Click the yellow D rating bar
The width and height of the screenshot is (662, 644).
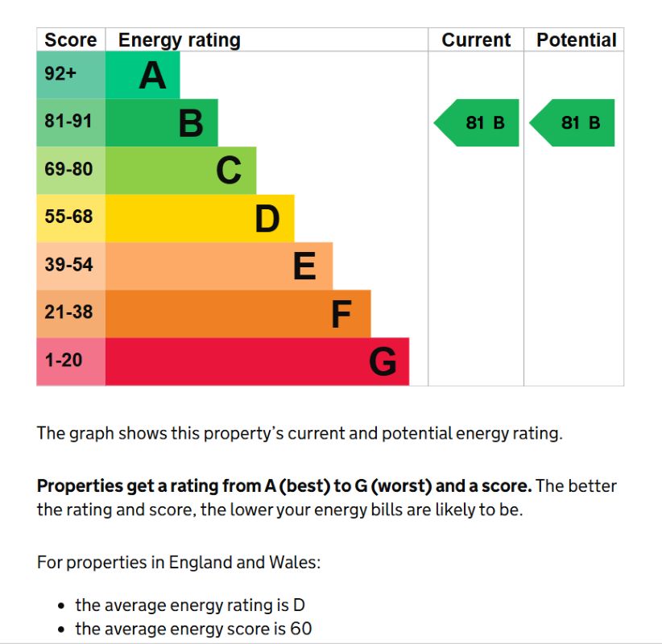(x=200, y=218)
